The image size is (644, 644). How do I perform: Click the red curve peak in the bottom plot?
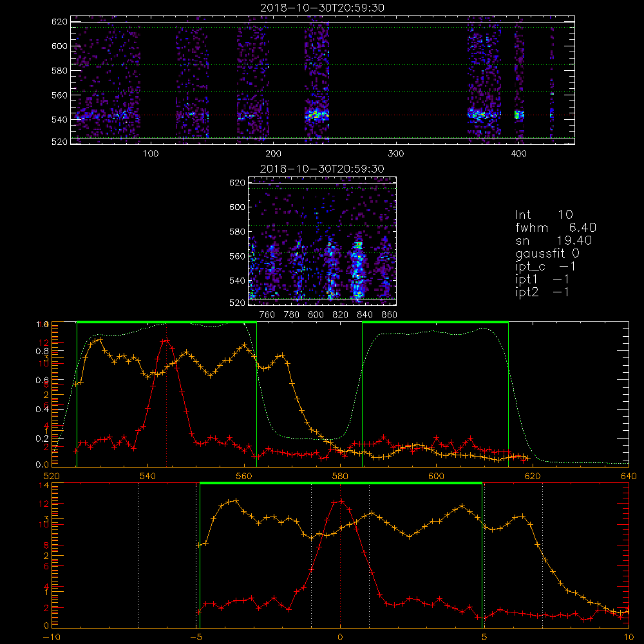(x=341, y=501)
